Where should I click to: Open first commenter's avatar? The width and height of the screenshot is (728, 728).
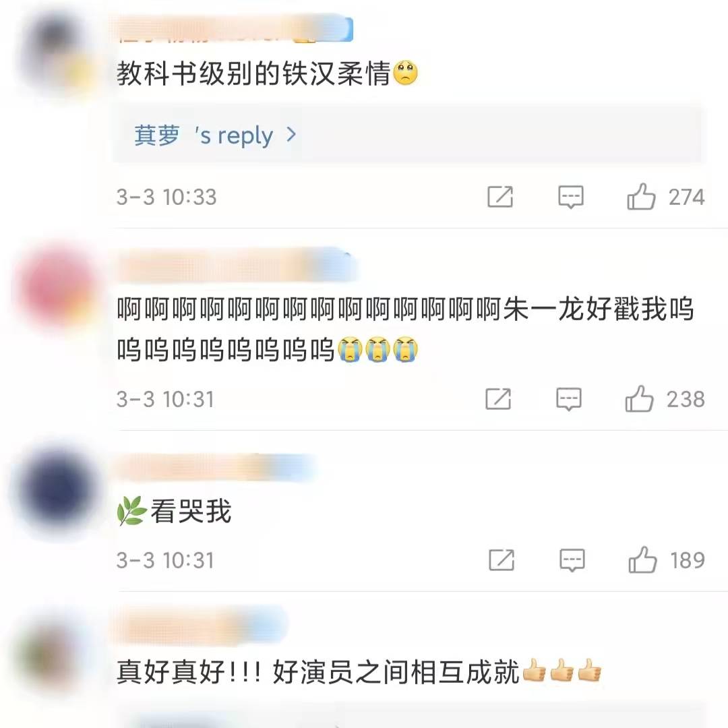57,51
